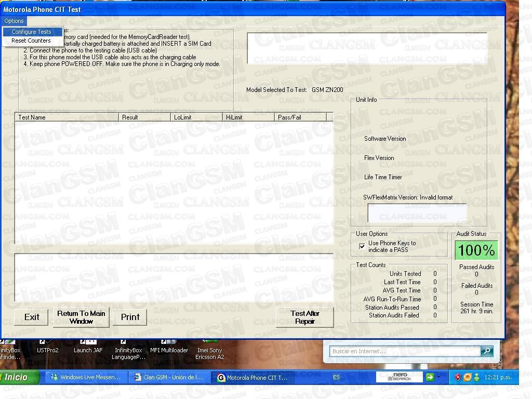Click the Passed Audits label

476,267
